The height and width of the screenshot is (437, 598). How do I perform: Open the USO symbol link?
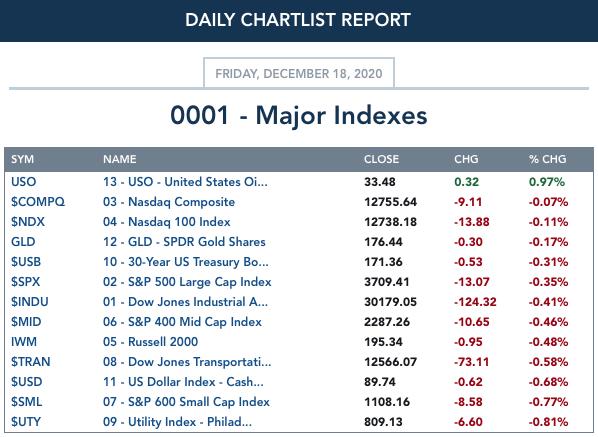pyautogui.click(x=24, y=182)
